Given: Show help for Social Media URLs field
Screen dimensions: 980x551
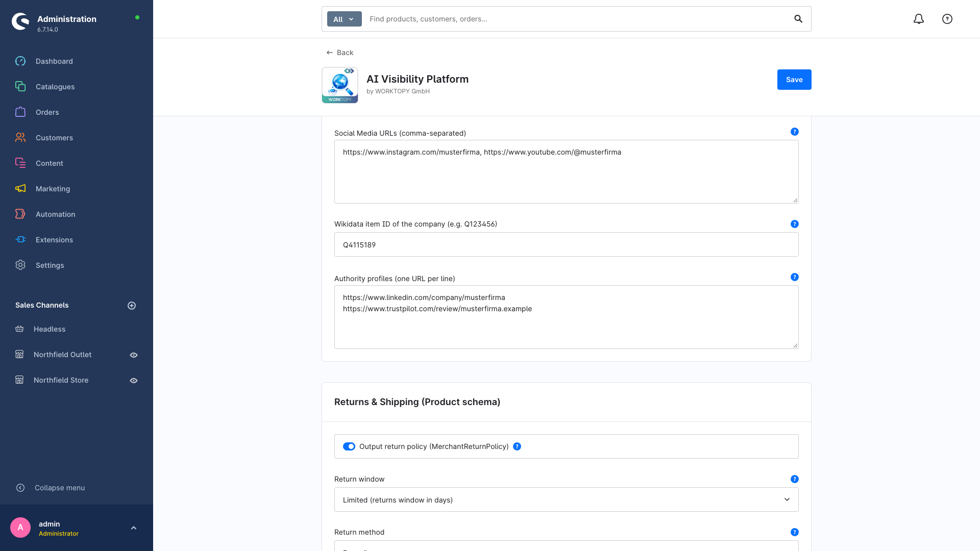Looking at the screenshot, I should click(795, 132).
